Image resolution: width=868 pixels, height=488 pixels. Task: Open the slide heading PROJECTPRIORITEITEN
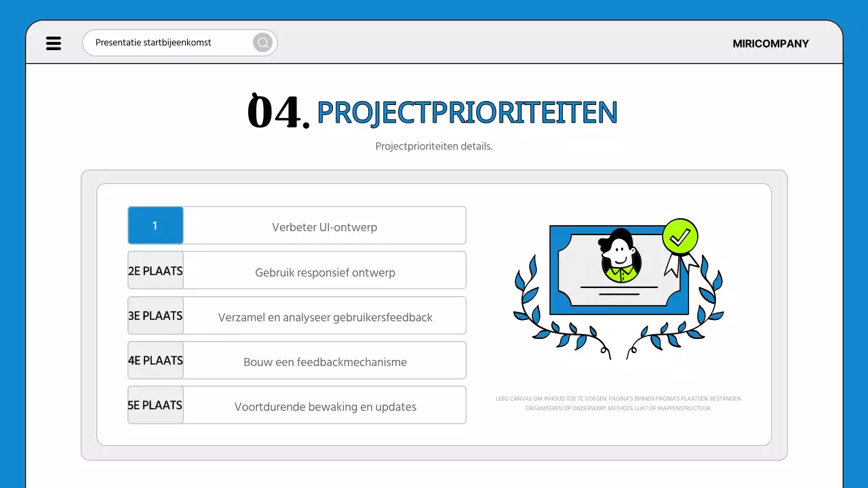point(468,113)
